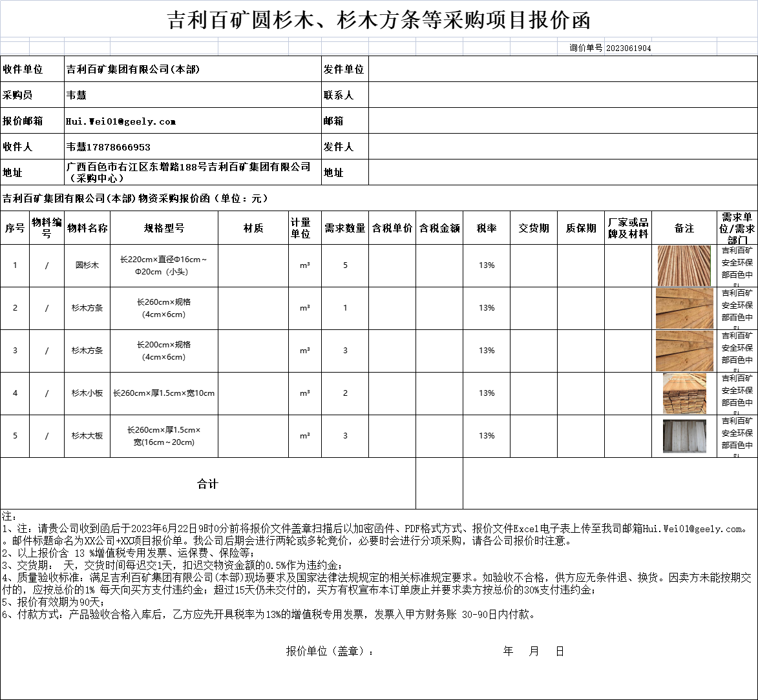This screenshot has width=758, height=700.
Task: Click the empty 联系人 value field
Action: pos(563,95)
